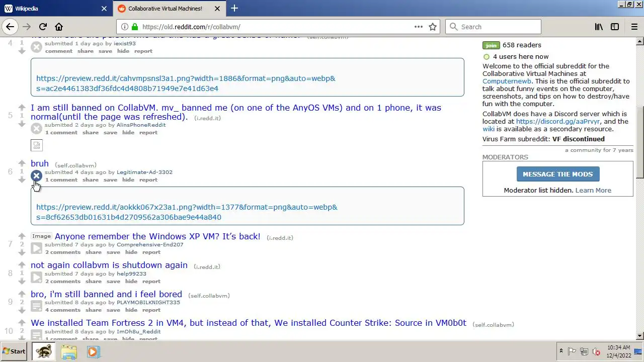Open the browser home page icon
Image resolution: width=644 pixels, height=362 pixels.
pos(59,27)
